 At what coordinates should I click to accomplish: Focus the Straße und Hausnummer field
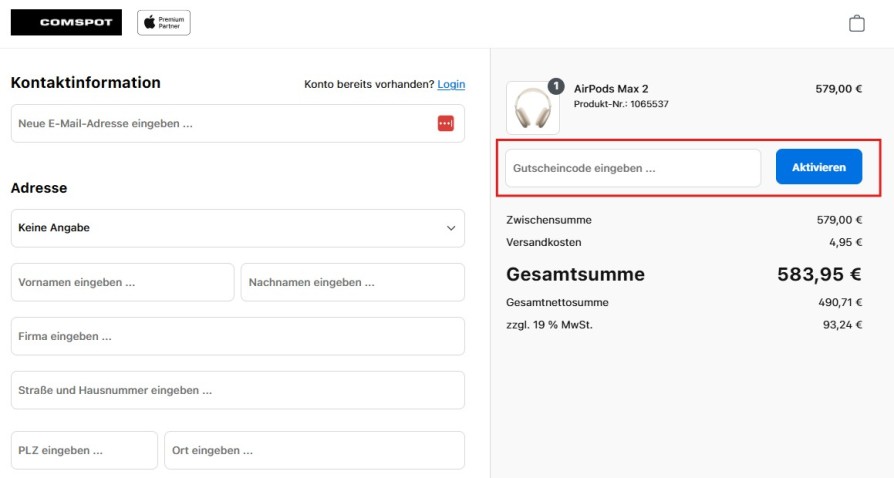[238, 390]
